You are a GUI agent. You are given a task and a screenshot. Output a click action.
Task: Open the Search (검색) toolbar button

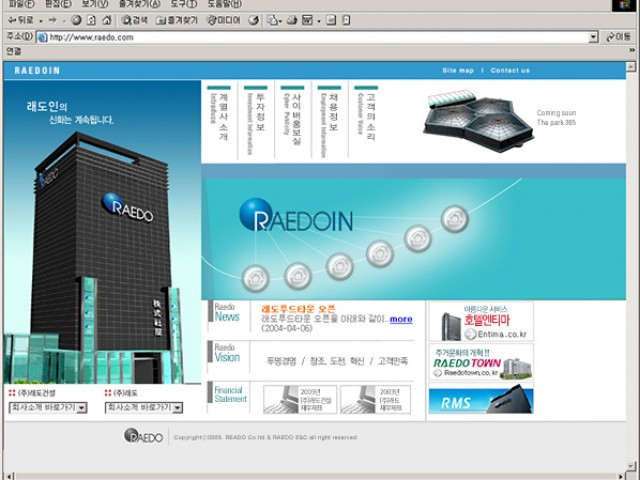[x=134, y=20]
